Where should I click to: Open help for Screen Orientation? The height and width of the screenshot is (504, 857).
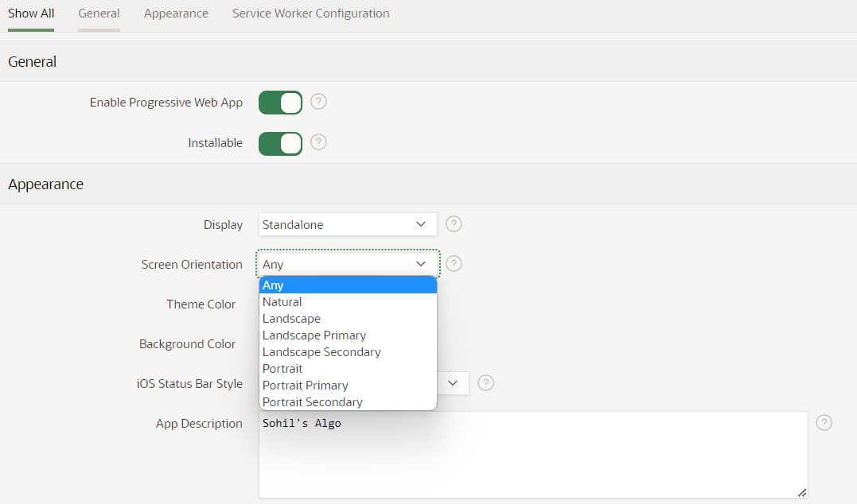point(454,263)
